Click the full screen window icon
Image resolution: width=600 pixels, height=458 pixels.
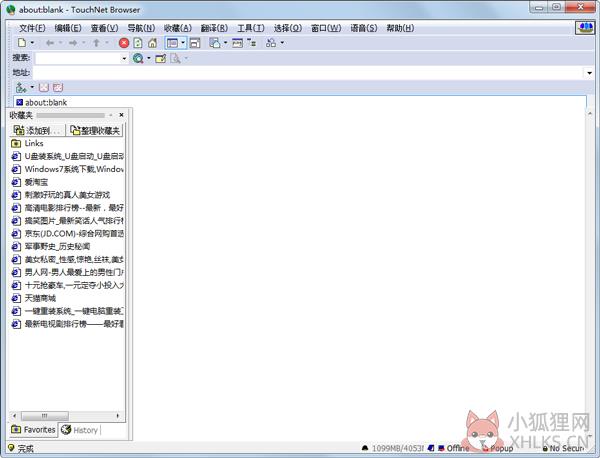195,43
